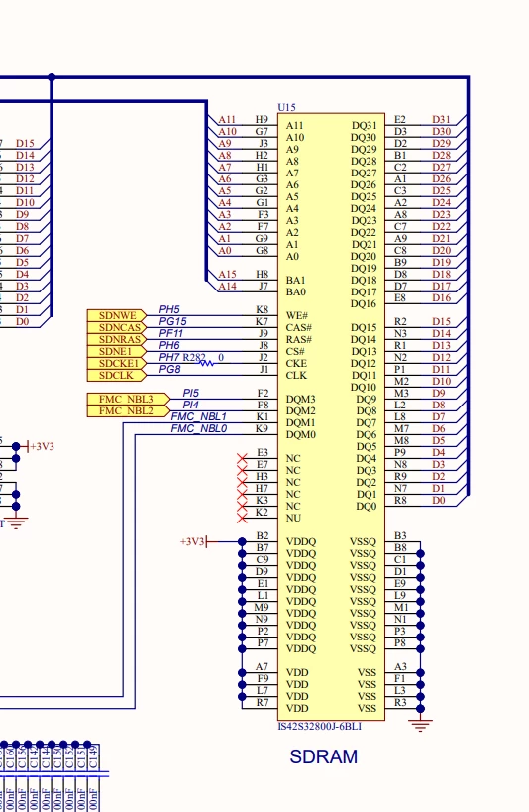Select the BA1 pin name

[295, 280]
